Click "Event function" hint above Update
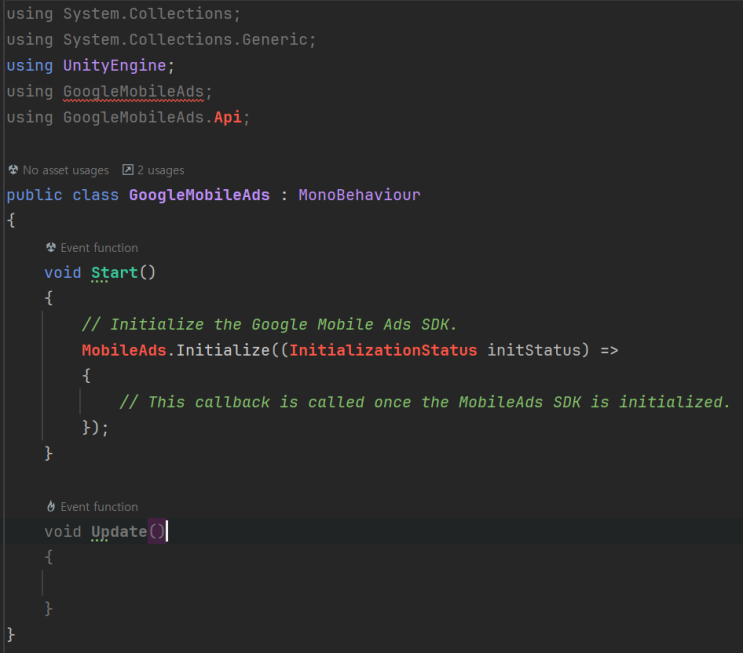The width and height of the screenshot is (743, 653). point(99,507)
